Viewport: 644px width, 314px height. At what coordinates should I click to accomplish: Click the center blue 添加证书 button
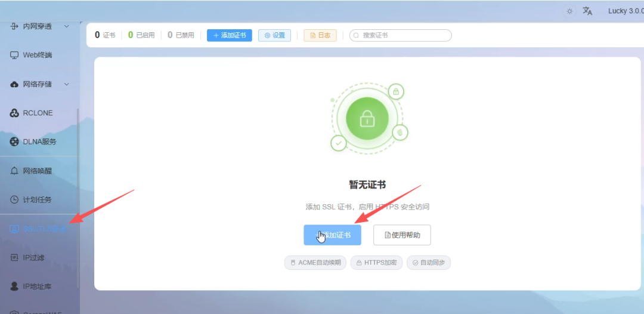point(332,235)
